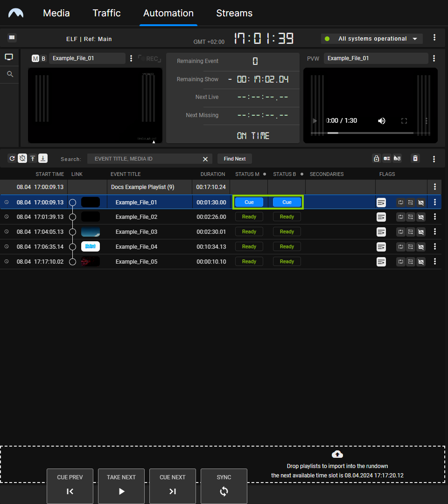
Task: Toggle the auto-follow clock icon
Action: (x=22, y=158)
